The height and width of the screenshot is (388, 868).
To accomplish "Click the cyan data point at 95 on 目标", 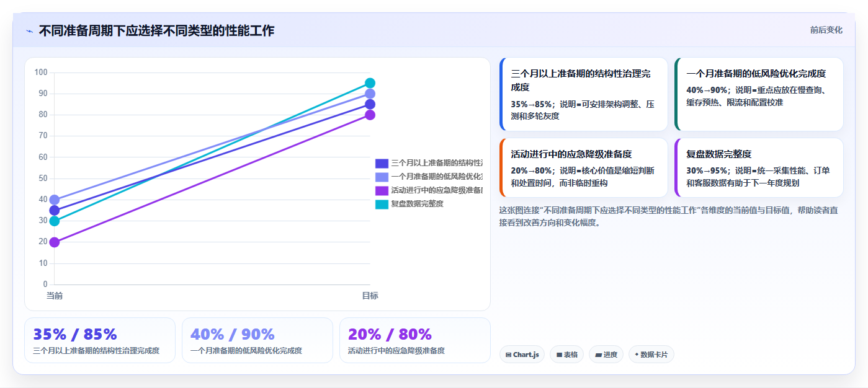I will [x=370, y=83].
